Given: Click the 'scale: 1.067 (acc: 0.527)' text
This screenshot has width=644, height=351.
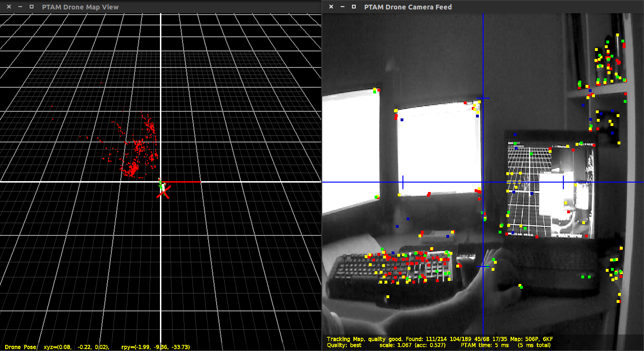Looking at the screenshot, I should [413, 345].
